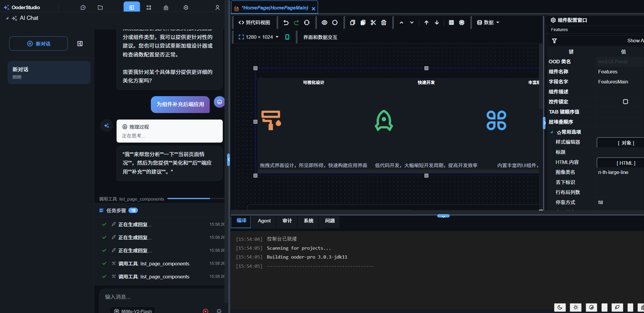Toggle the circle icon next to eye icon
644x313 pixels.
[x=335, y=22]
